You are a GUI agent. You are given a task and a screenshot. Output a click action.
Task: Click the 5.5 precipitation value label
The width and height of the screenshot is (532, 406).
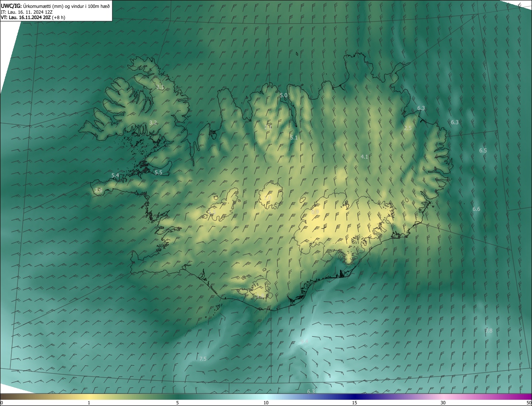click(158, 172)
